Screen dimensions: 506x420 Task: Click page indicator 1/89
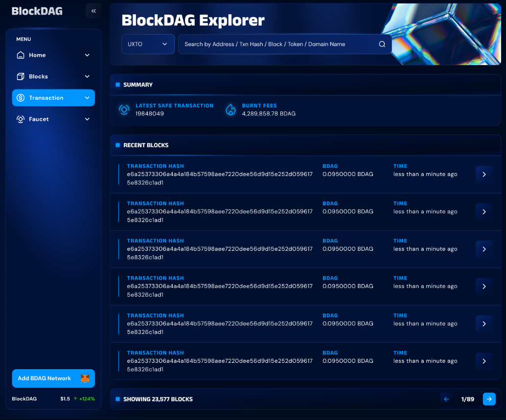click(x=468, y=399)
